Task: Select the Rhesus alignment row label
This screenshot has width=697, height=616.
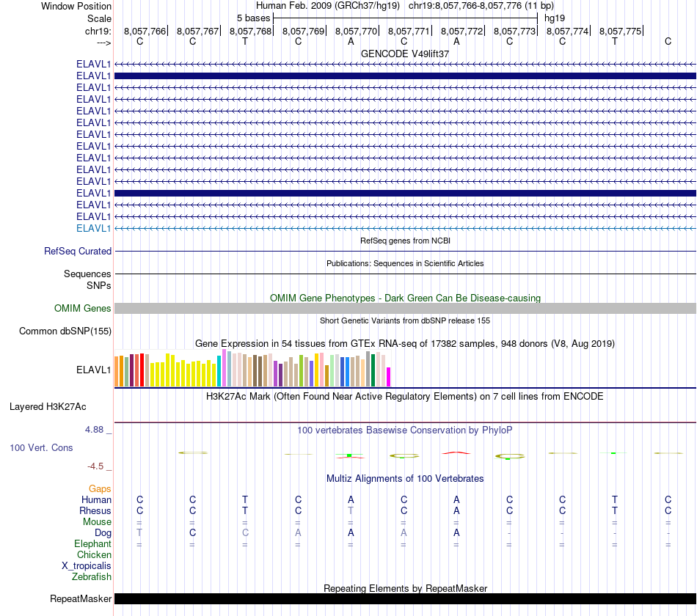Action: tap(95, 511)
